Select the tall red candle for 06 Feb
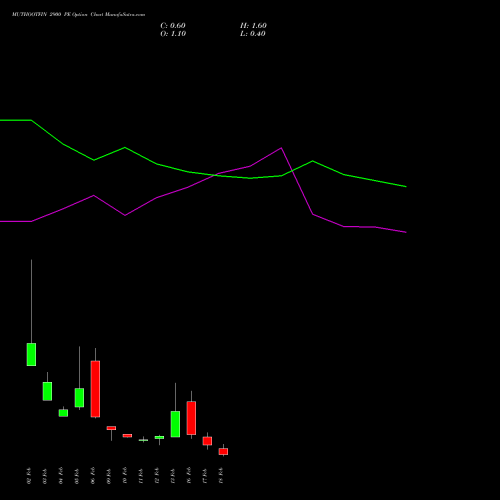500x500 pixels. 95,389
